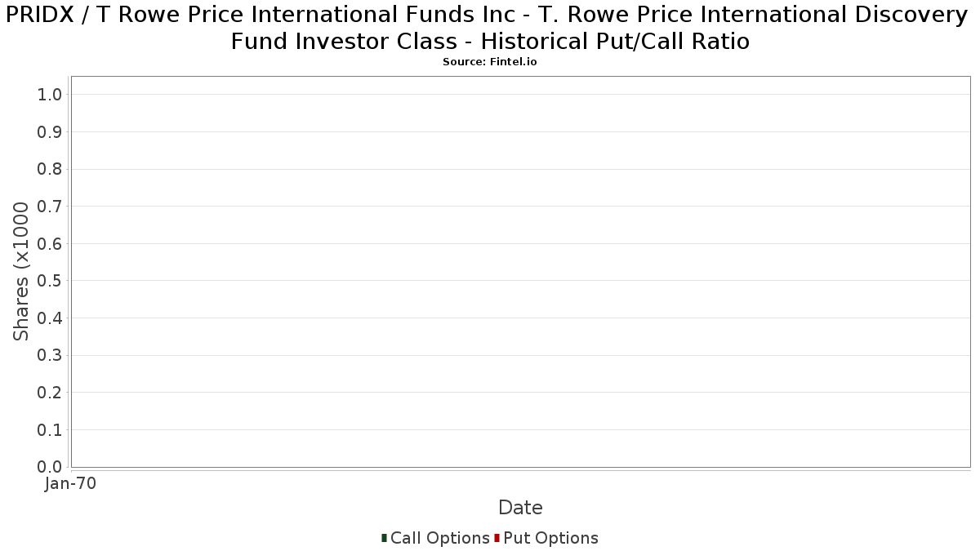Viewport: 980px width, 551px height.
Task: Open the Source: Fintel.io link
Action: tap(490, 62)
